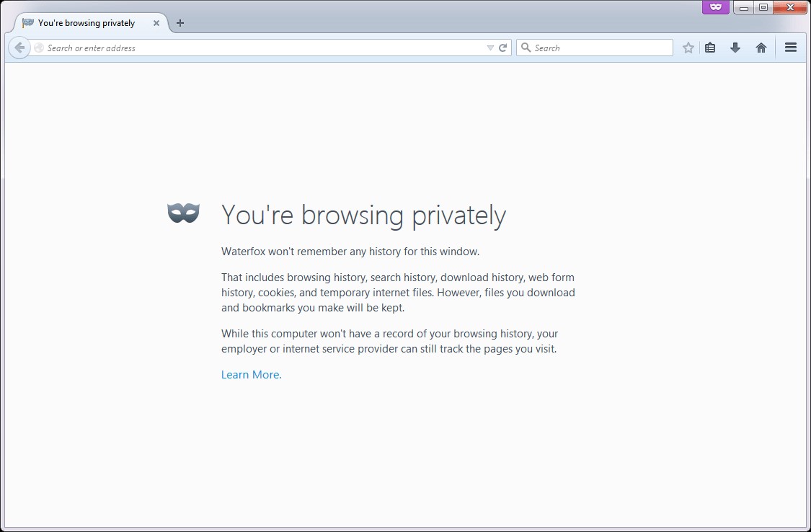Select the paragraph about browsing history
Screen dimensions: 811x532
coord(396,292)
